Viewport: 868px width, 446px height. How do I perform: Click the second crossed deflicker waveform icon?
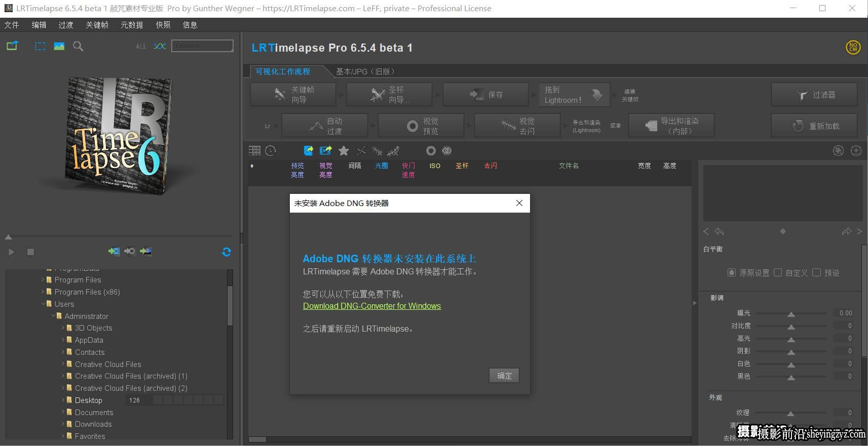coord(393,150)
